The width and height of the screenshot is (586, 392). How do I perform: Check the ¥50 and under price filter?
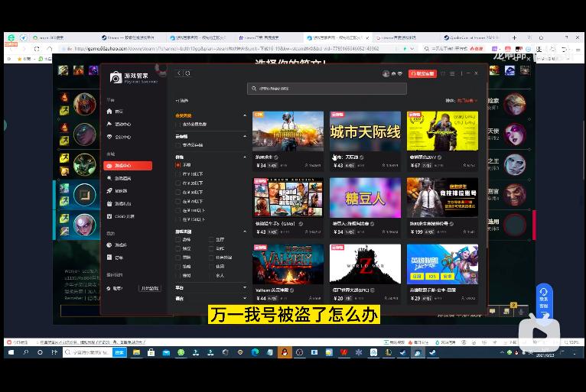coord(178,193)
